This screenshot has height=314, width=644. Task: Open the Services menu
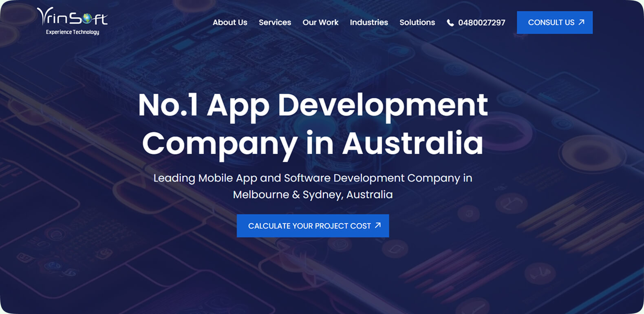275,22
